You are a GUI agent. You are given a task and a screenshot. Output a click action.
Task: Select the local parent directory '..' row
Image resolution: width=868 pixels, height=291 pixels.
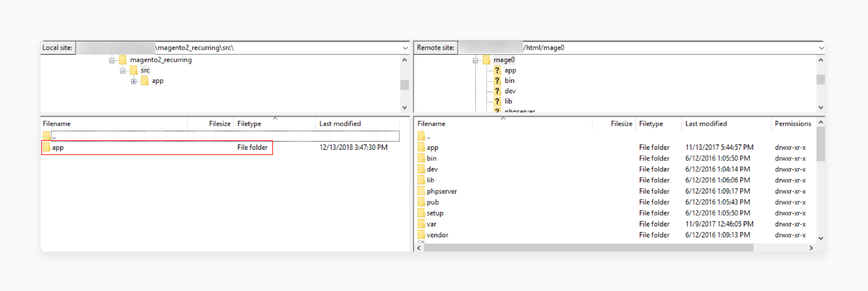(x=221, y=136)
